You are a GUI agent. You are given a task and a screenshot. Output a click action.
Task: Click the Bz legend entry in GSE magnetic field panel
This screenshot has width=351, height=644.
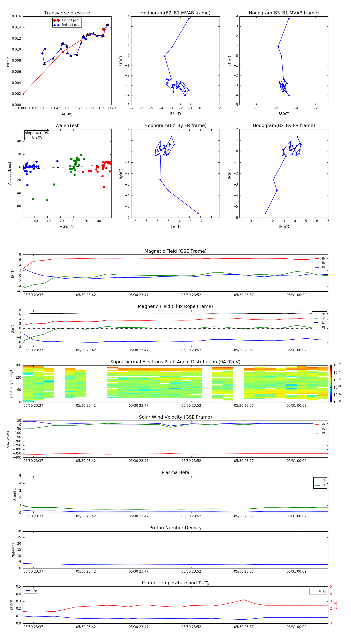pos(320,268)
